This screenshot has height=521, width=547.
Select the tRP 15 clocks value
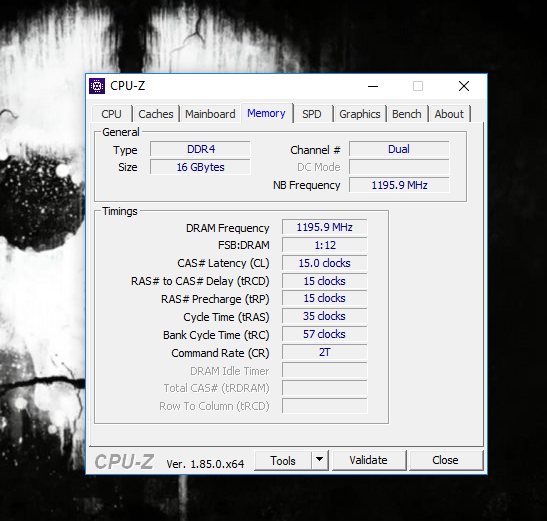point(324,298)
